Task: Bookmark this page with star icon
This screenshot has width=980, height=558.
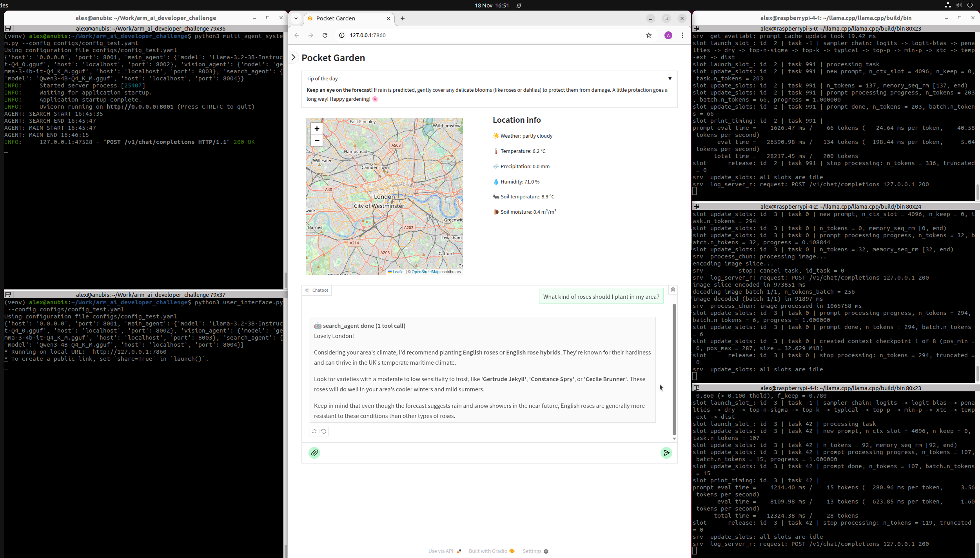Action: (x=649, y=35)
